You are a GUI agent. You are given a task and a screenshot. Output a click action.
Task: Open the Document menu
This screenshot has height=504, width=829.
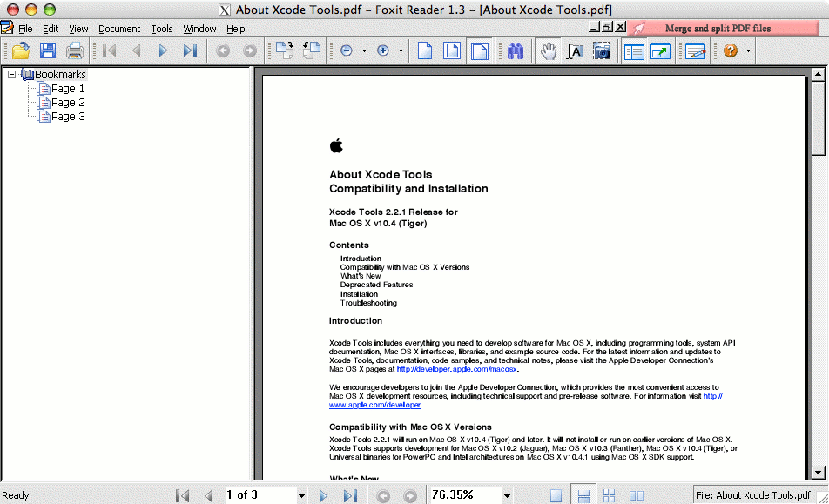(119, 29)
